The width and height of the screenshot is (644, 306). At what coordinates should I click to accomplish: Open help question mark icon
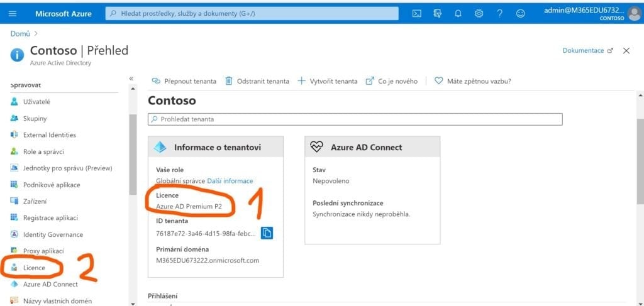499,14
